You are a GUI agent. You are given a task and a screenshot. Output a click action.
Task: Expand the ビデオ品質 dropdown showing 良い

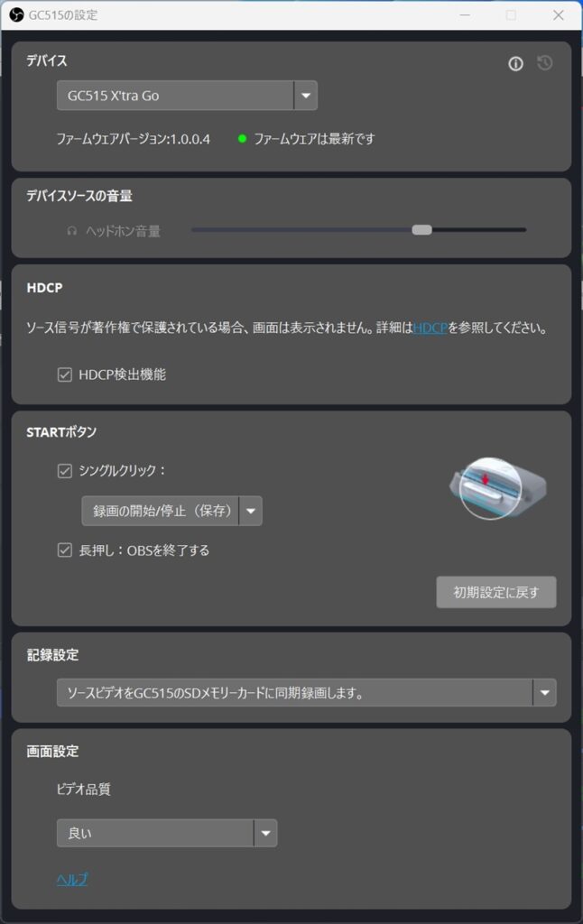coord(167,833)
